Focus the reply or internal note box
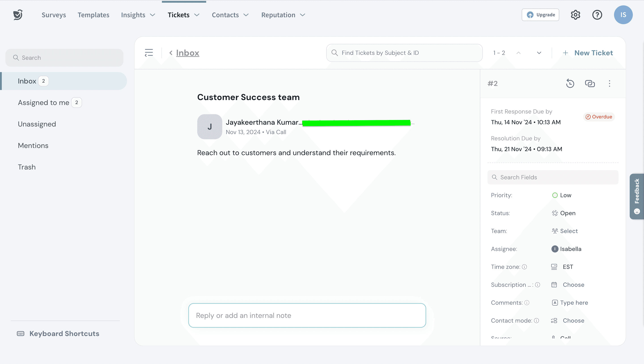 (307, 315)
